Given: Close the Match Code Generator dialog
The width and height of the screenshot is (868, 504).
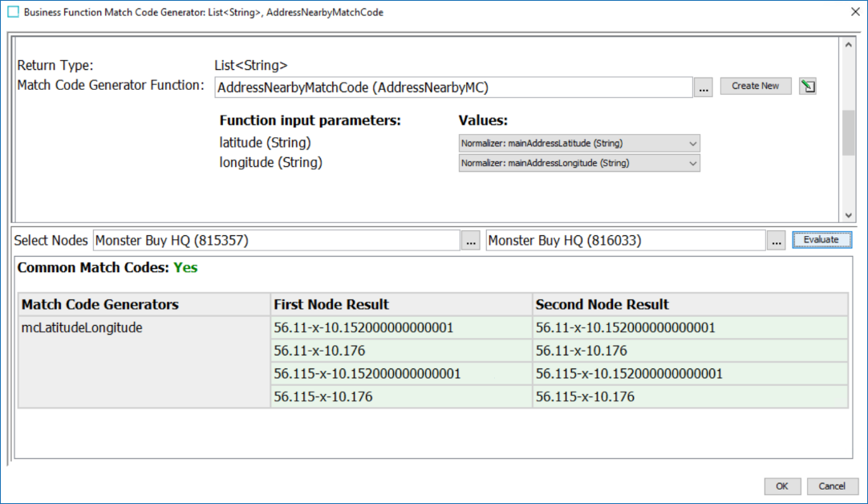Looking at the screenshot, I should 852,12.
